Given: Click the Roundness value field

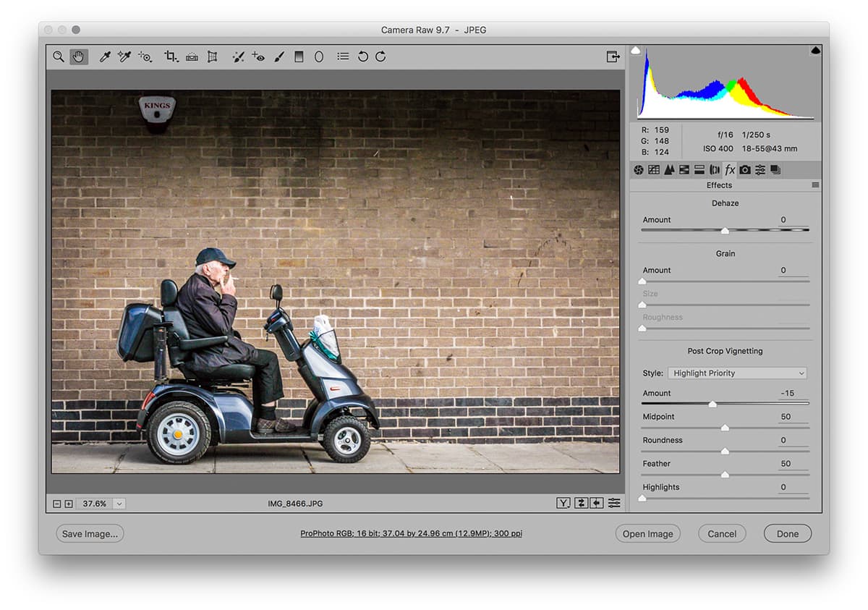Looking at the screenshot, I should click(793, 440).
